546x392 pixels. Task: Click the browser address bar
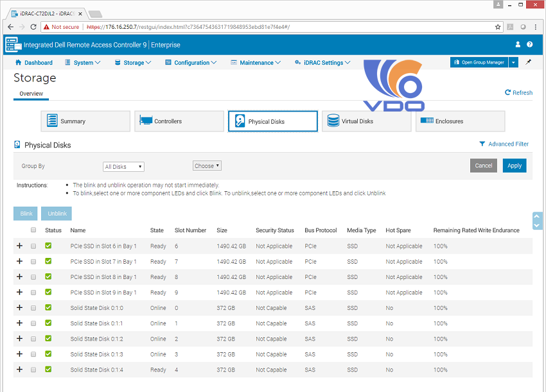pos(272,27)
